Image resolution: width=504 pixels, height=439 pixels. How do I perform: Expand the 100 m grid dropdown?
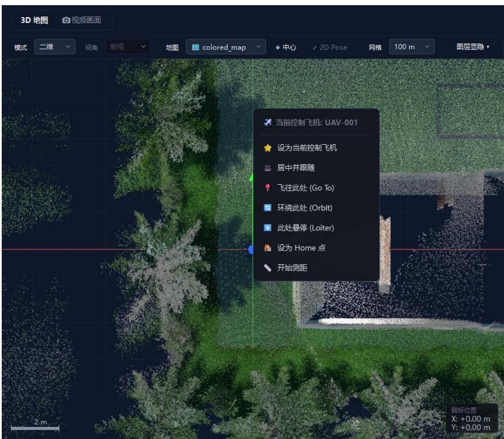[x=411, y=47]
